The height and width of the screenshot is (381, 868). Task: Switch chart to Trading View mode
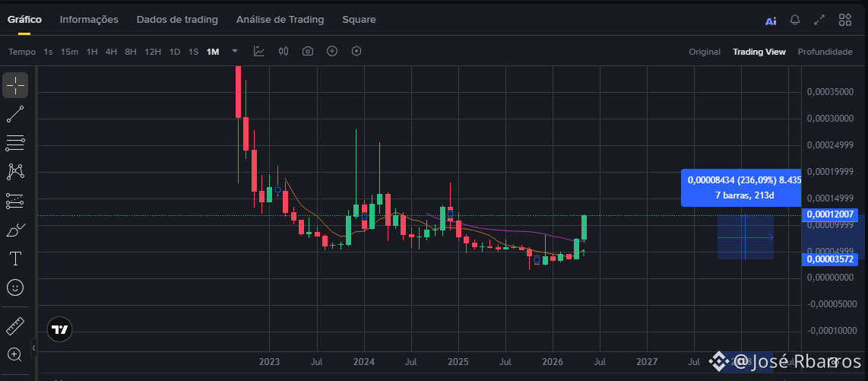(x=759, y=52)
